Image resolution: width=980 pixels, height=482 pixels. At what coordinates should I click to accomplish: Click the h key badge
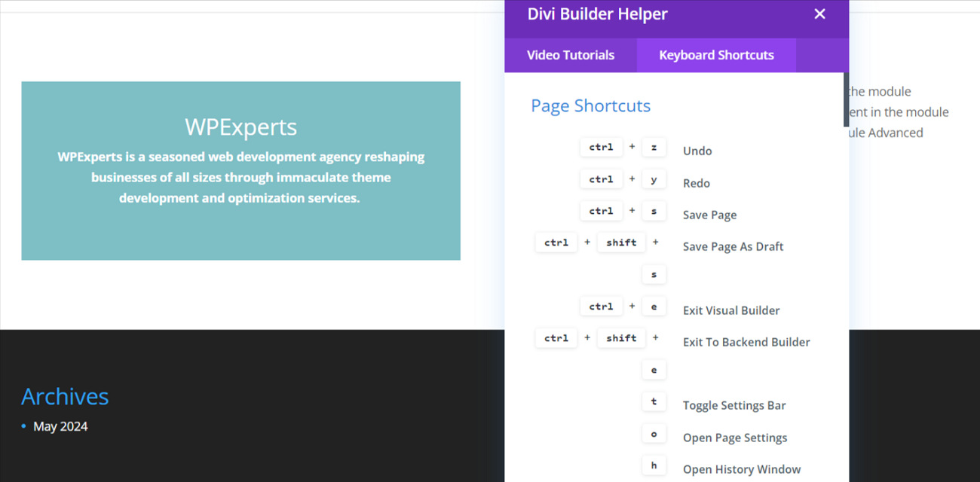654,465
